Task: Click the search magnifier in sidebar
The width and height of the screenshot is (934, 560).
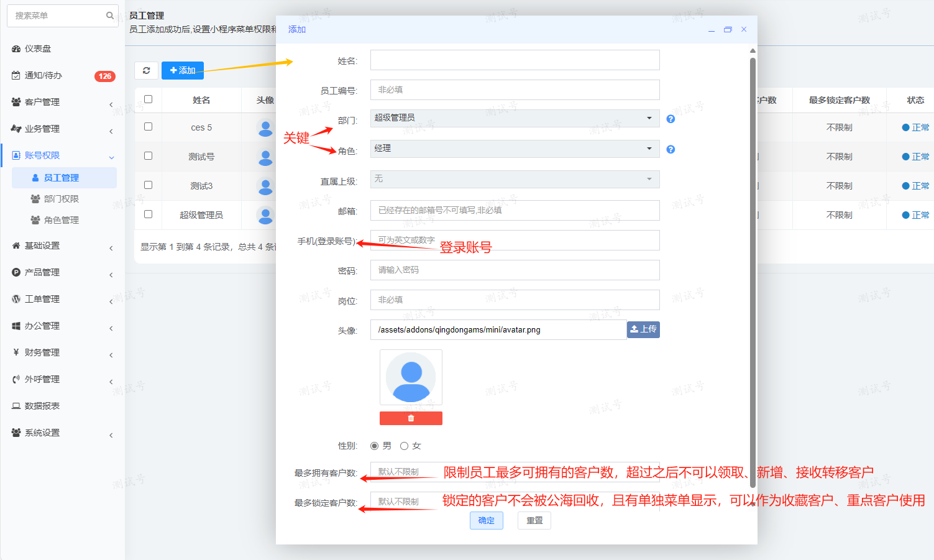Action: [x=110, y=16]
